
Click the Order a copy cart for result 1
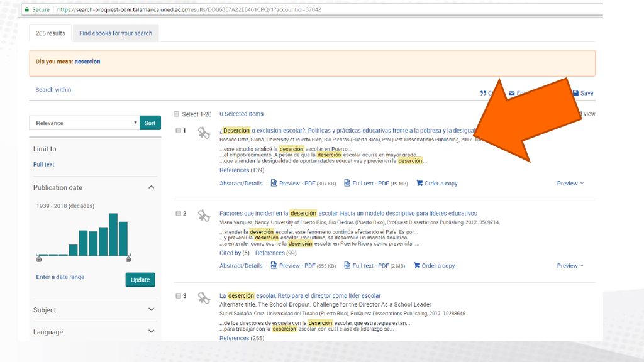click(419, 183)
